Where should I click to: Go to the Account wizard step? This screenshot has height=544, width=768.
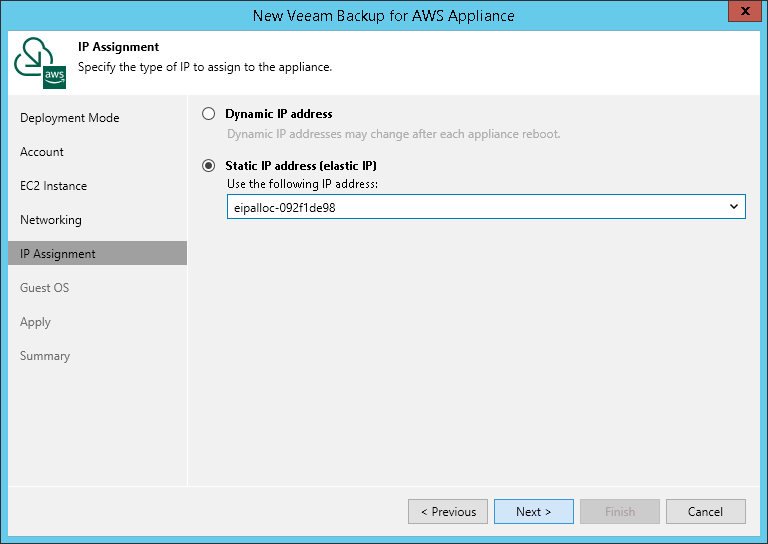pyautogui.click(x=42, y=152)
